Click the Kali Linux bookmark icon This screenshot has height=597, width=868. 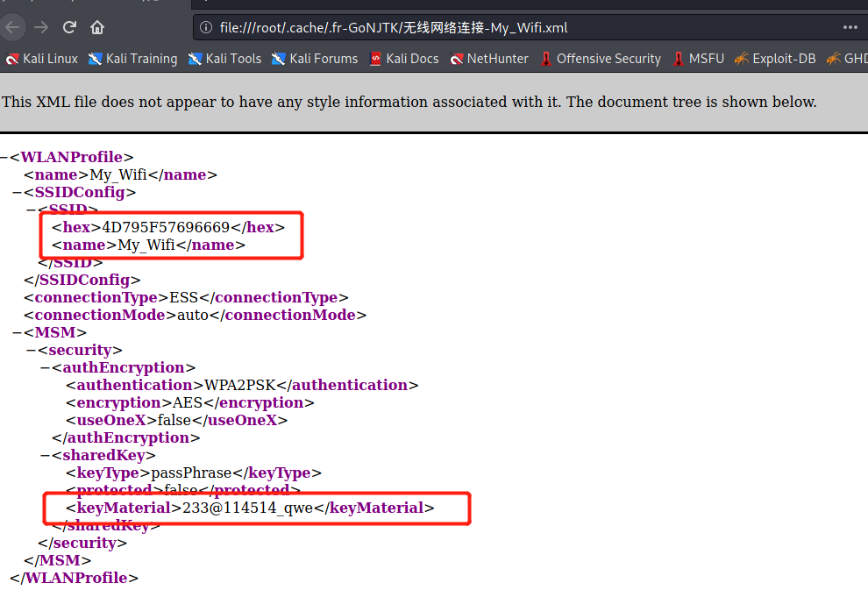coord(11,59)
